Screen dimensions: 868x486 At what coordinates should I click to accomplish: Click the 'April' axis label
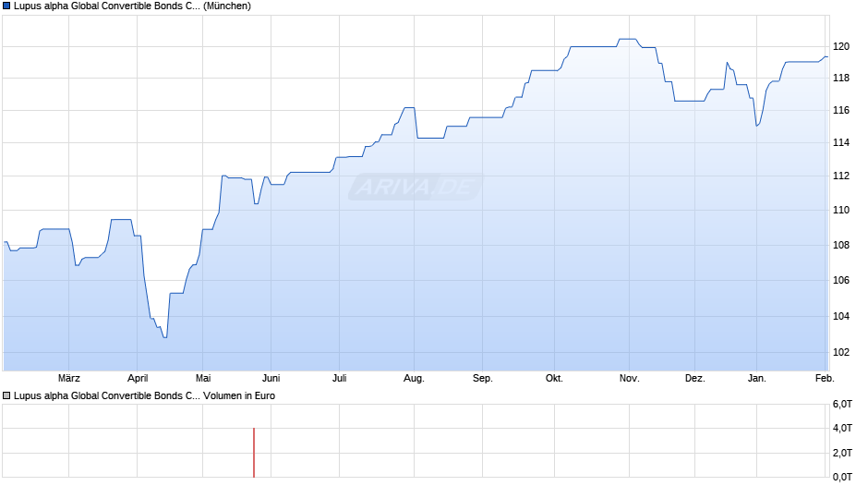pos(138,378)
